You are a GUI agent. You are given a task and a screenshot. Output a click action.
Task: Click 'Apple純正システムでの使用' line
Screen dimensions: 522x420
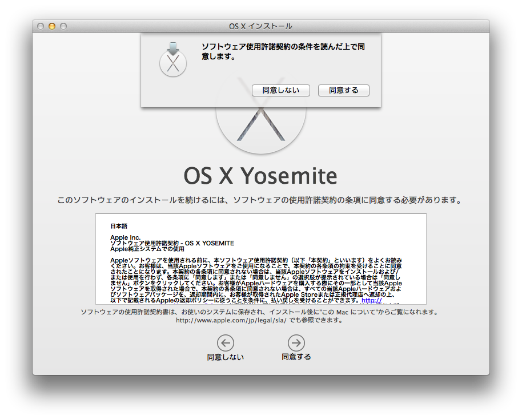click(147, 249)
